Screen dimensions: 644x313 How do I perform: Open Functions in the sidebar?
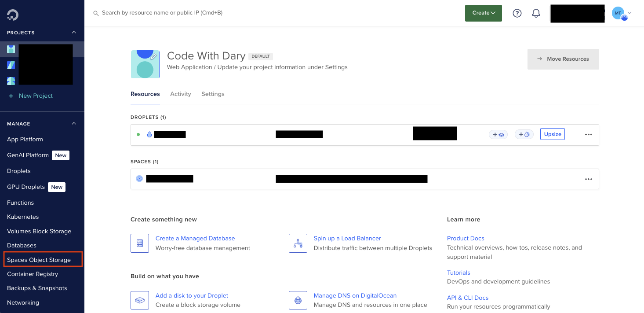coord(20,203)
